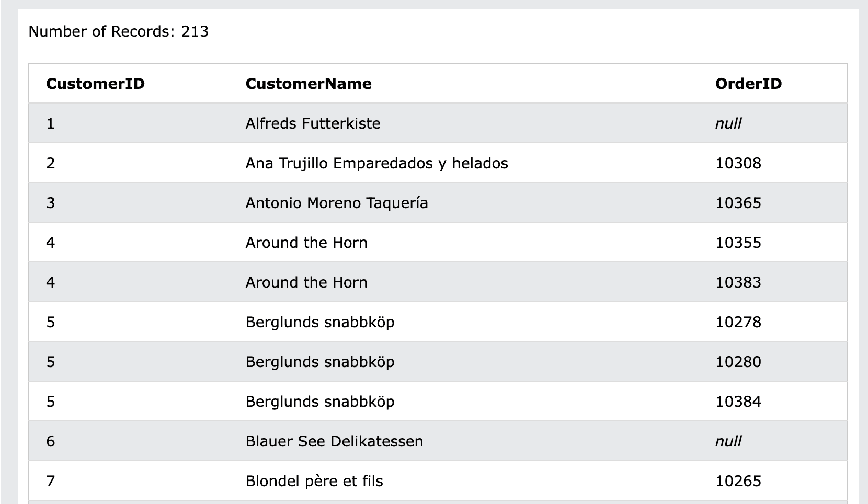
Task: Select the OrderID column header
Action: pos(748,84)
